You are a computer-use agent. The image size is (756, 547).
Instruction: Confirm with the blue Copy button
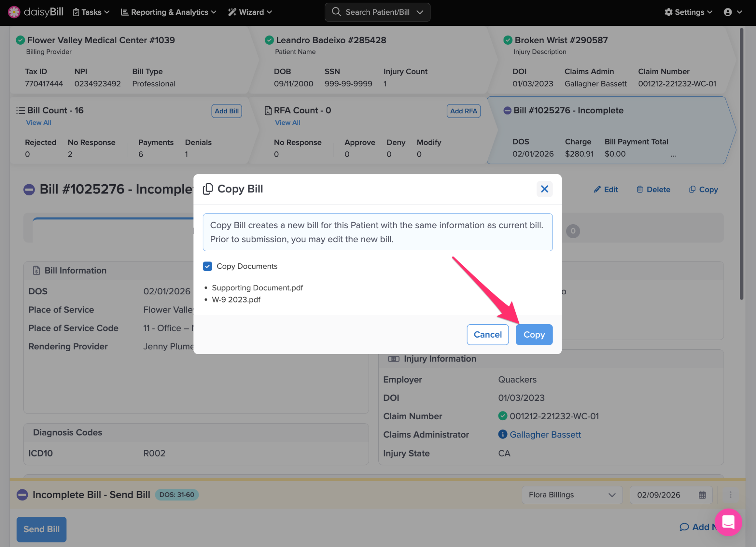534,335
